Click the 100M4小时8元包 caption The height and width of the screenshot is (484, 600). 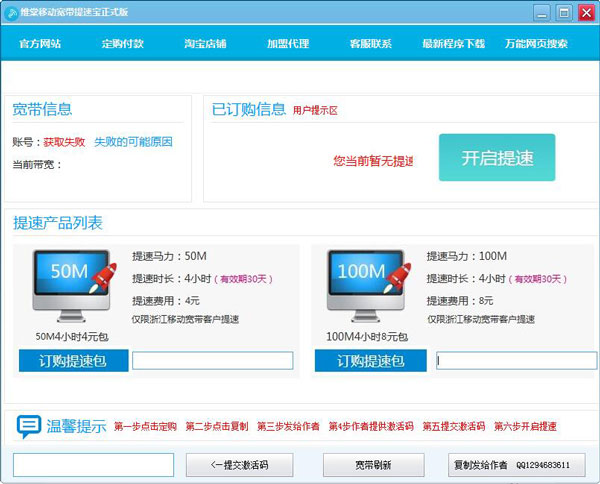[x=367, y=337]
